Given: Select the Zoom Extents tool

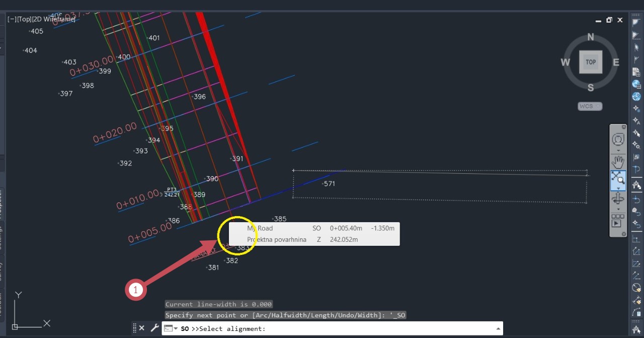Looking at the screenshot, I should click(618, 179).
